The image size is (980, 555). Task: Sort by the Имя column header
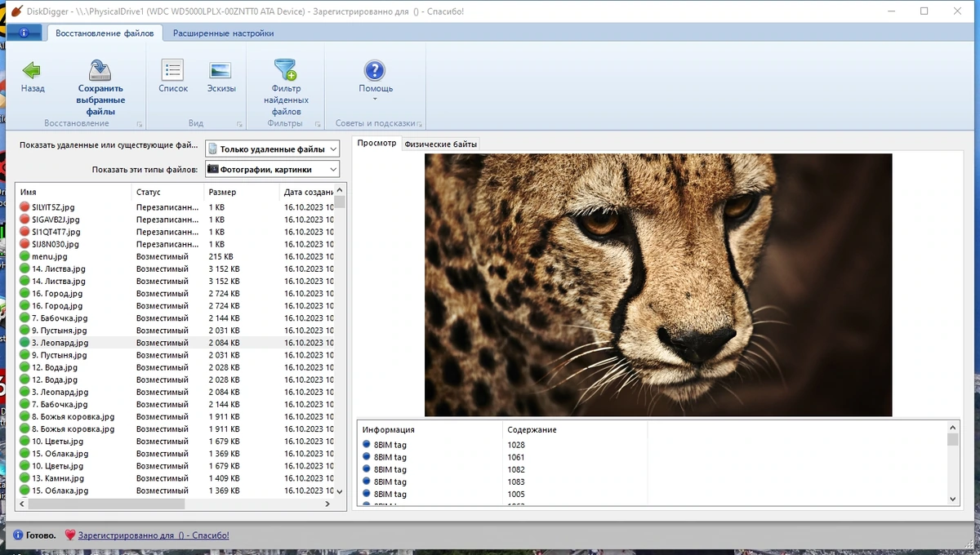(73, 192)
